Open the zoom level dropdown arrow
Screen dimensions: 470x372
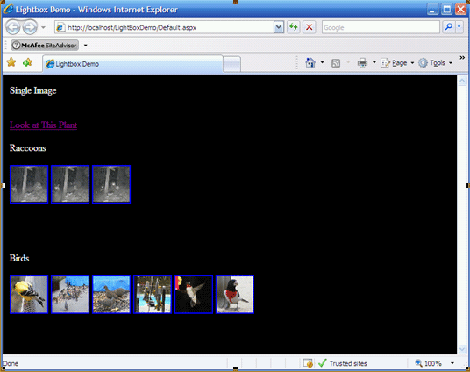coord(452,363)
